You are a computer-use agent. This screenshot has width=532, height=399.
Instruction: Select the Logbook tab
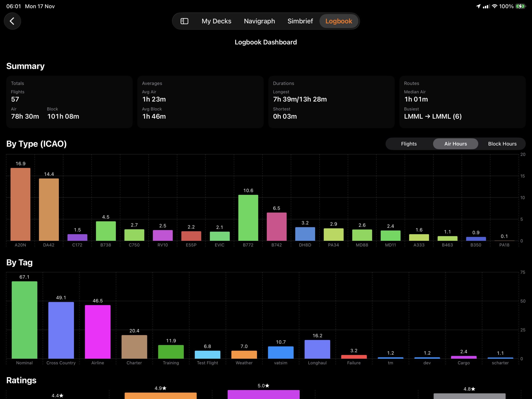(x=338, y=21)
